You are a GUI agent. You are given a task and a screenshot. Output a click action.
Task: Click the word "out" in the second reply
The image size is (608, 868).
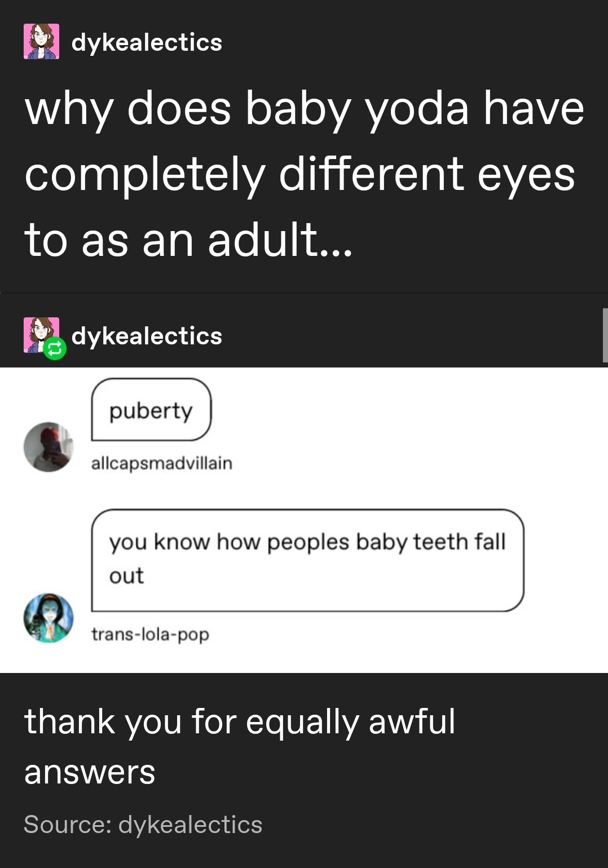click(126, 576)
